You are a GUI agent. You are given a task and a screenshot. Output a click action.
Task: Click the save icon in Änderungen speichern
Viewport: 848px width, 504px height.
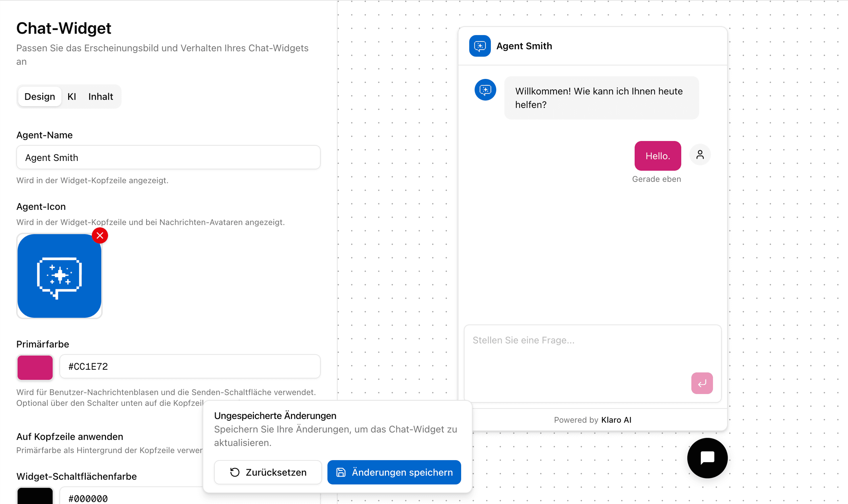tap(341, 472)
